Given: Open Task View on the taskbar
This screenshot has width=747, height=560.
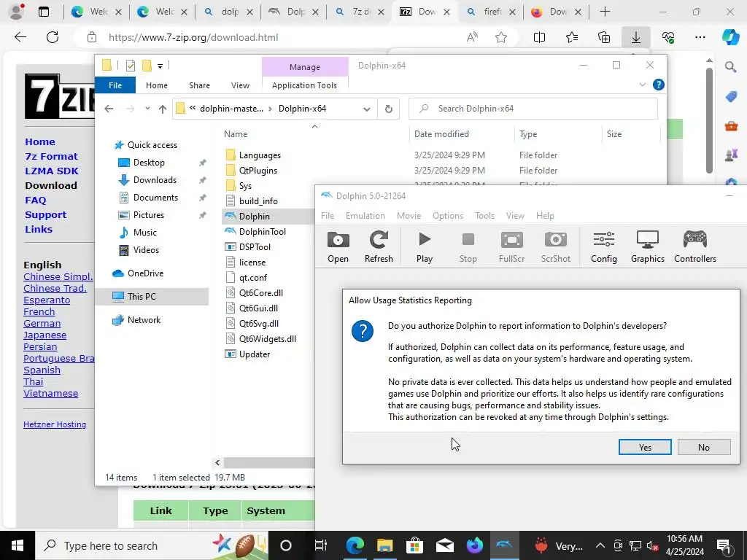Looking at the screenshot, I should (x=321, y=545).
